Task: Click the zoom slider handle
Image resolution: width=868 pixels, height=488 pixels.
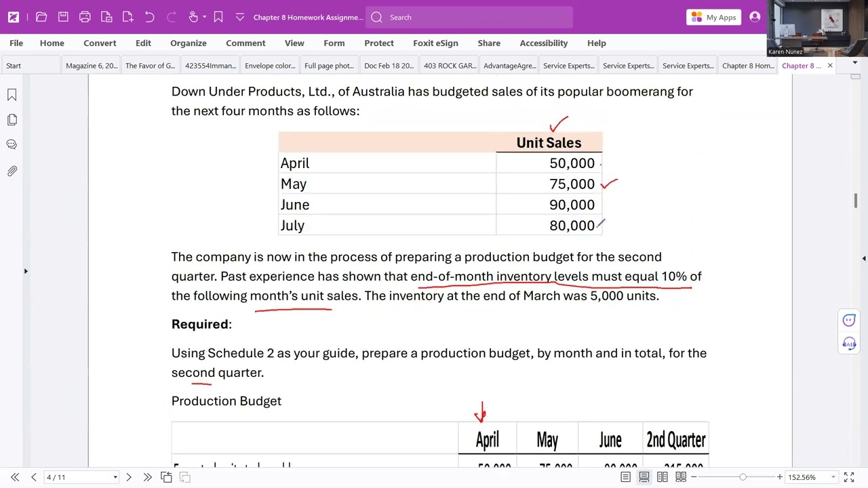Action: click(x=743, y=477)
